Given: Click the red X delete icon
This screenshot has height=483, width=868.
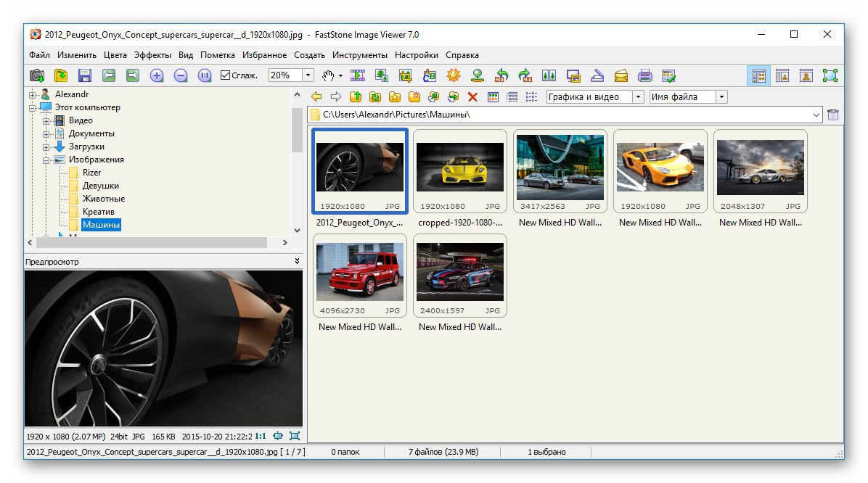Looking at the screenshot, I should pos(472,97).
